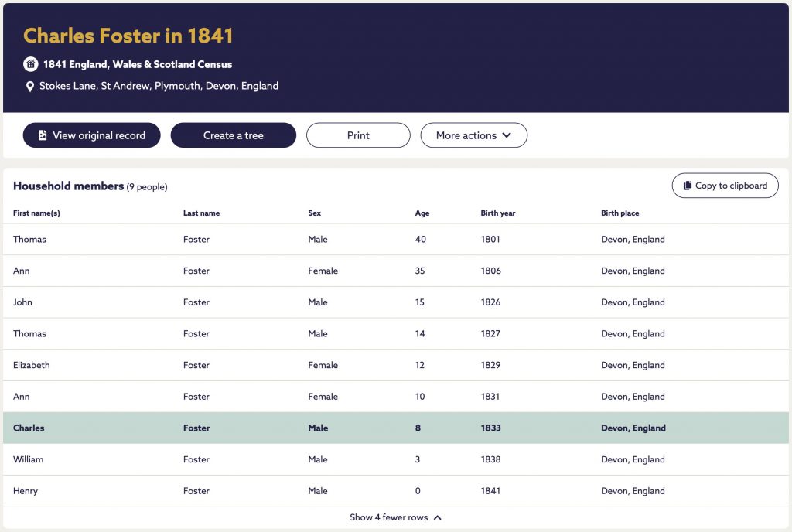Click Devon, England in Henry's row
The width and height of the screenshot is (792, 532).
pyautogui.click(x=633, y=490)
